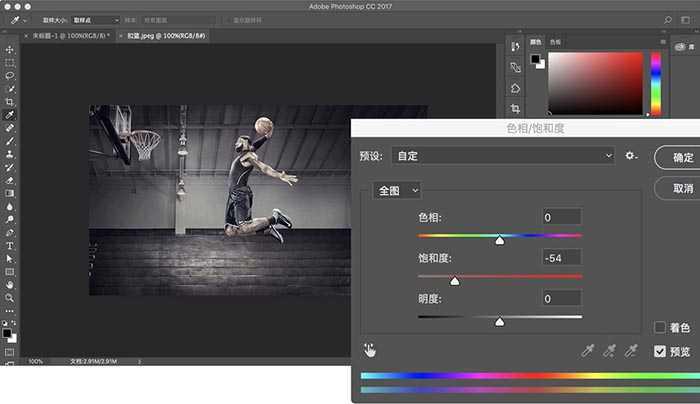Image resolution: width=700 pixels, height=404 pixels.
Task: Select the Type (T) tool
Action: tap(10, 245)
